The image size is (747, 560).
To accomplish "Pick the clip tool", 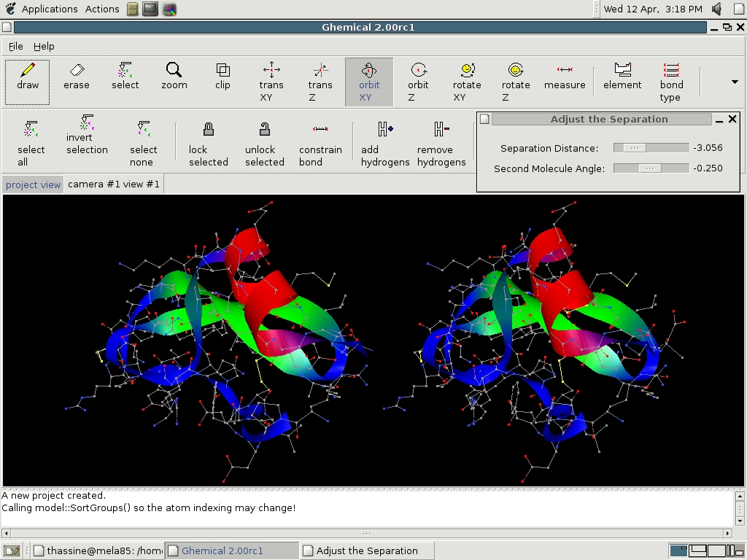I will coord(222,77).
